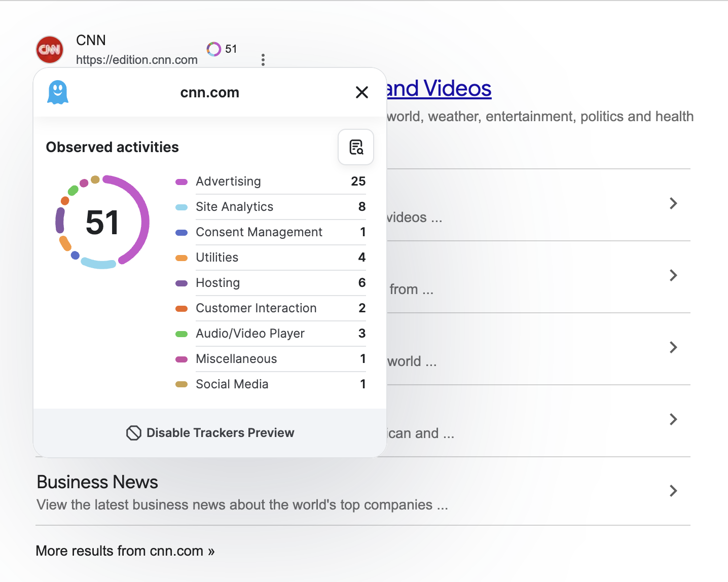Click the 51 total in donut chart

click(x=102, y=223)
